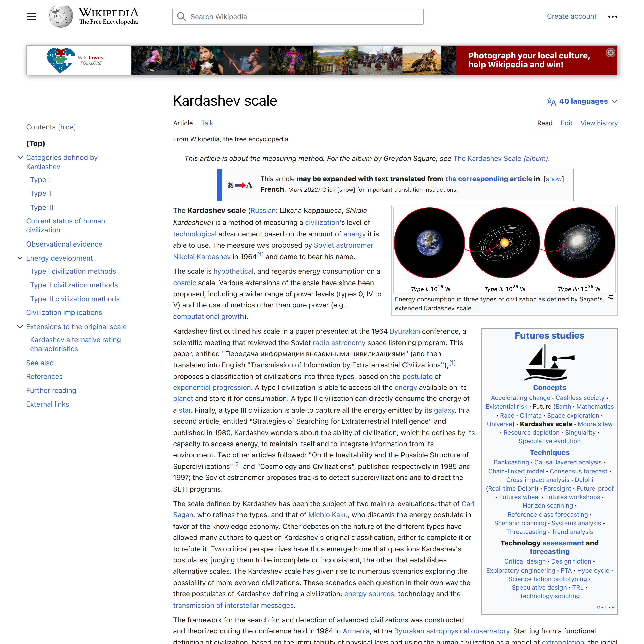Switch to the Talk tab
The height and width of the screenshot is (644, 644).
coord(207,123)
